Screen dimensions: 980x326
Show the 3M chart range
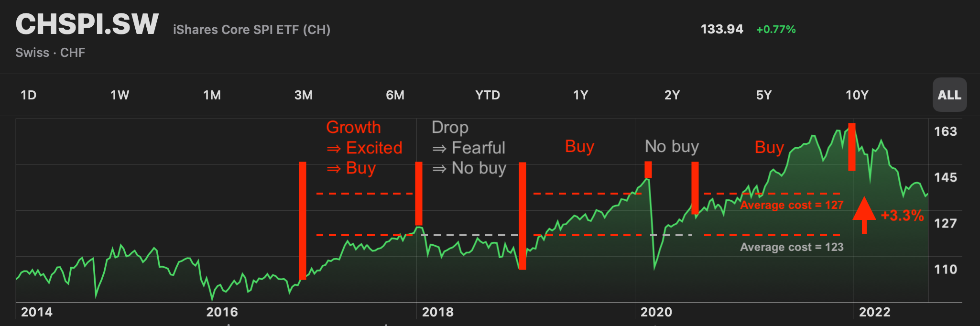tap(304, 95)
